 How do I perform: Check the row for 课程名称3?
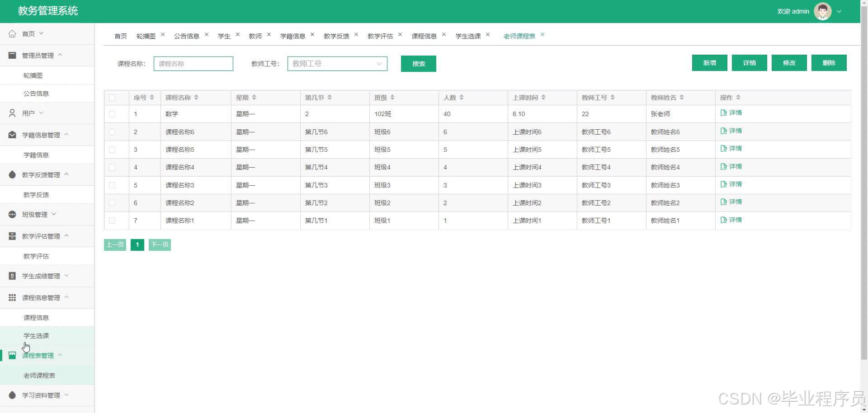112,185
